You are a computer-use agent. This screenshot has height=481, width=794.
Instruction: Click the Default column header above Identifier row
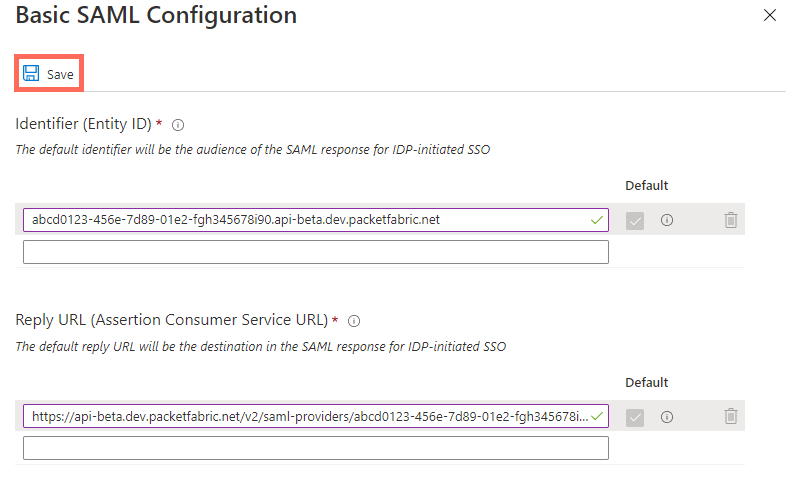pyautogui.click(x=646, y=186)
